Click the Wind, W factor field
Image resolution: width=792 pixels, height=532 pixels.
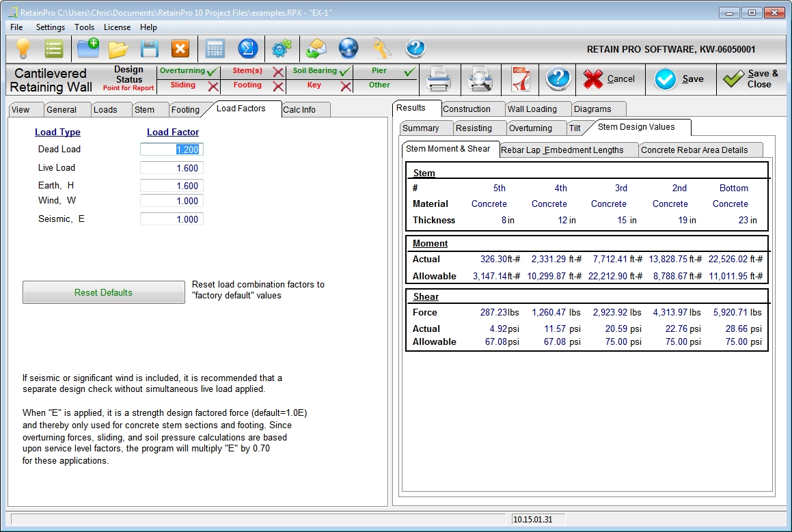pyautogui.click(x=172, y=201)
